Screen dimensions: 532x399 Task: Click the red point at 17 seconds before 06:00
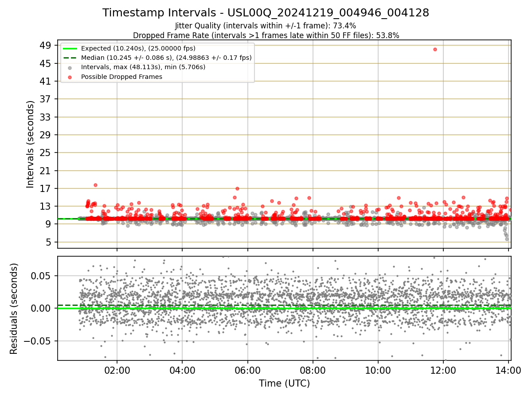point(237,188)
